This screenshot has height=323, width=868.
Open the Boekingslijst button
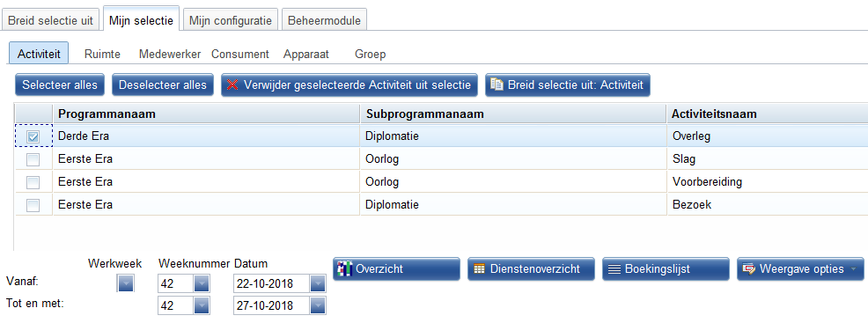pyautogui.click(x=666, y=269)
